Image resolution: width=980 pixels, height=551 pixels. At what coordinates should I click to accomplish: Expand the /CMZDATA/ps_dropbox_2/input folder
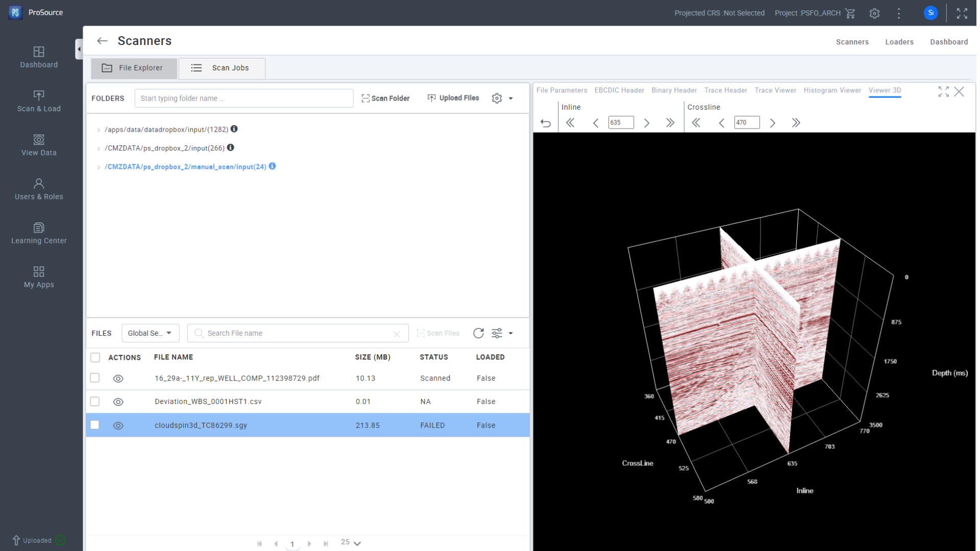(x=99, y=148)
